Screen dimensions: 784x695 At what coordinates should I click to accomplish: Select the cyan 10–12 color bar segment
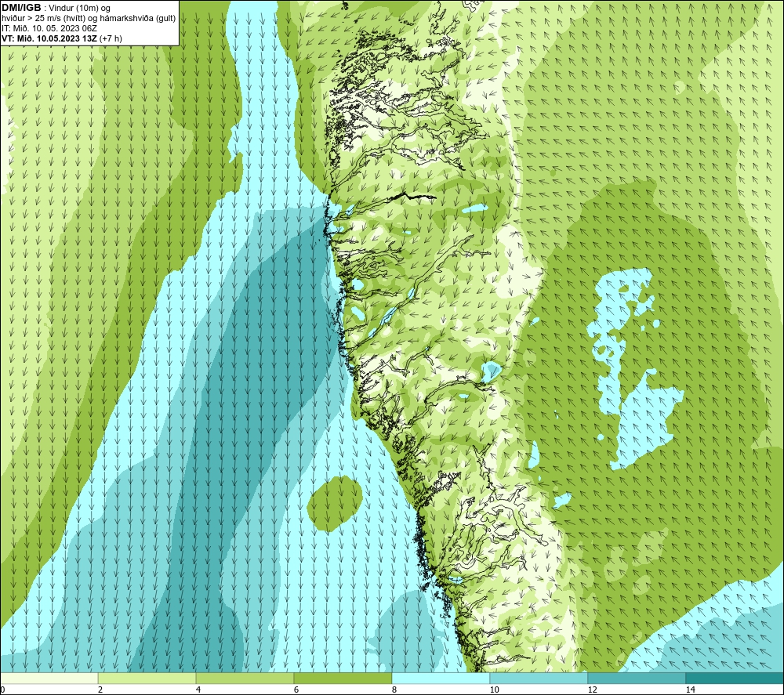click(539, 679)
